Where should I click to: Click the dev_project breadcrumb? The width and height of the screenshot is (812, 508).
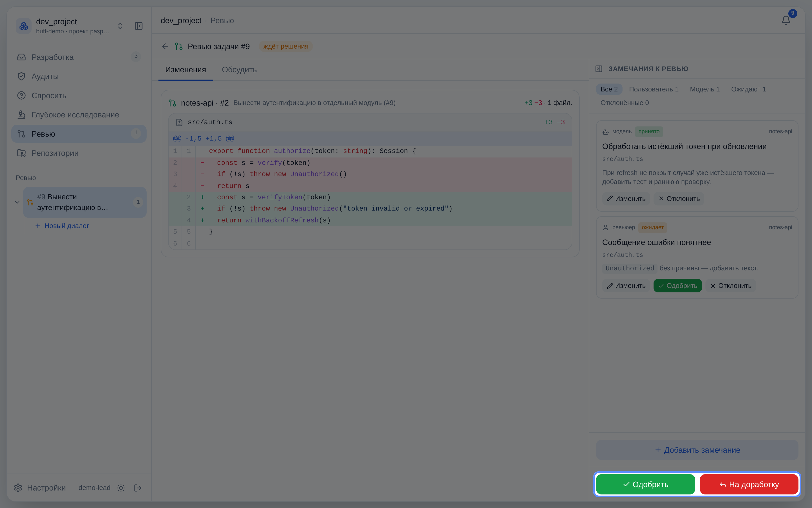181,21
